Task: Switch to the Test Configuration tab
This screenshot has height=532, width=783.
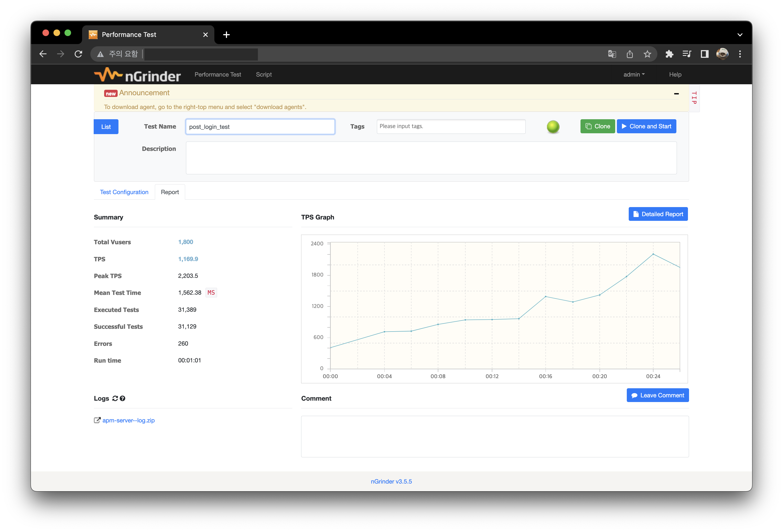Action: [x=124, y=192]
